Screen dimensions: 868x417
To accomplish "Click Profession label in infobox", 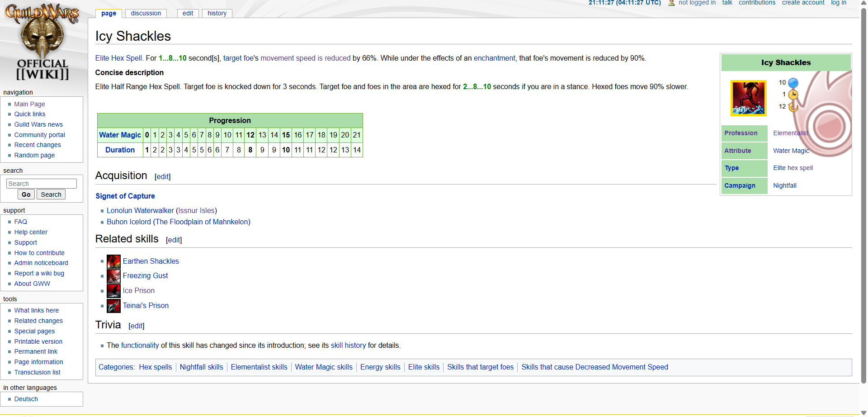I will (741, 133).
